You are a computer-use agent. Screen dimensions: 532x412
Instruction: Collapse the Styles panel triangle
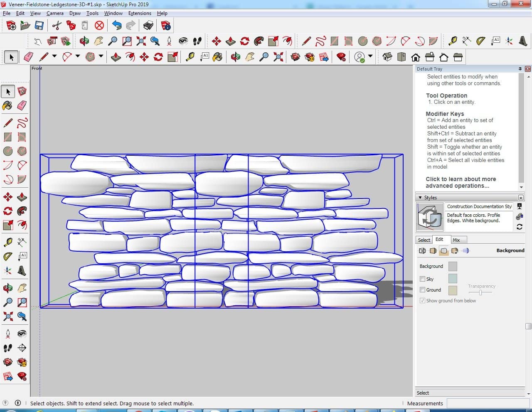tap(420, 198)
